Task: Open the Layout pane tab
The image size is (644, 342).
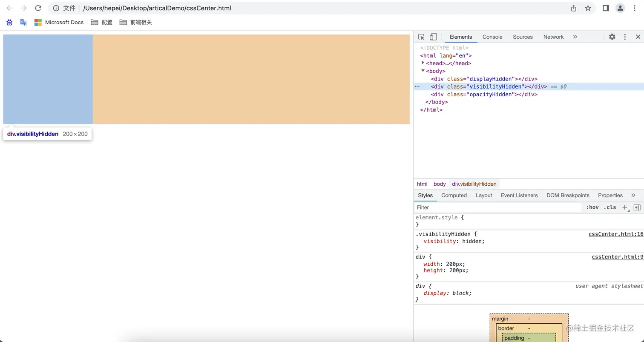Action: [484, 195]
